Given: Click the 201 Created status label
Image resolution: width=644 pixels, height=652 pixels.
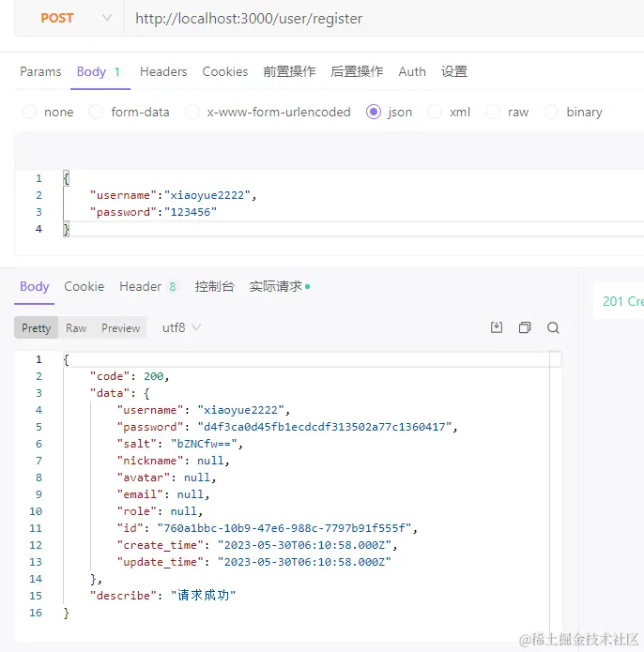Looking at the screenshot, I should (x=622, y=301).
